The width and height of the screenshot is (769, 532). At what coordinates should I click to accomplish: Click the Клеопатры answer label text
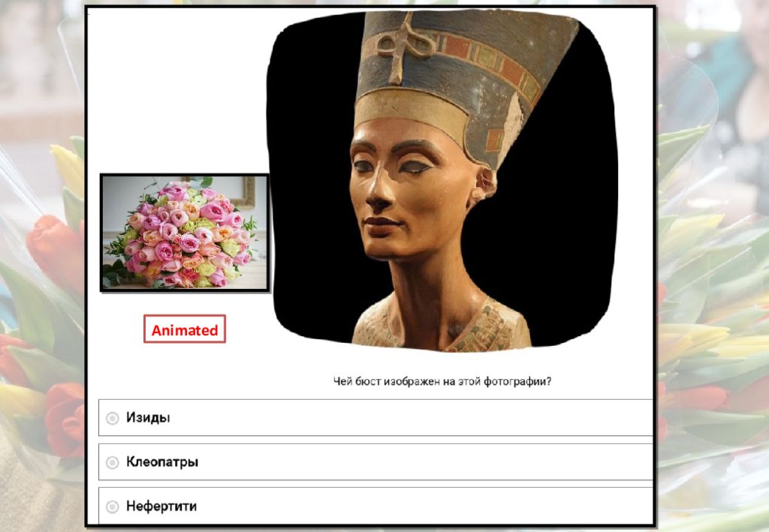[x=162, y=462]
